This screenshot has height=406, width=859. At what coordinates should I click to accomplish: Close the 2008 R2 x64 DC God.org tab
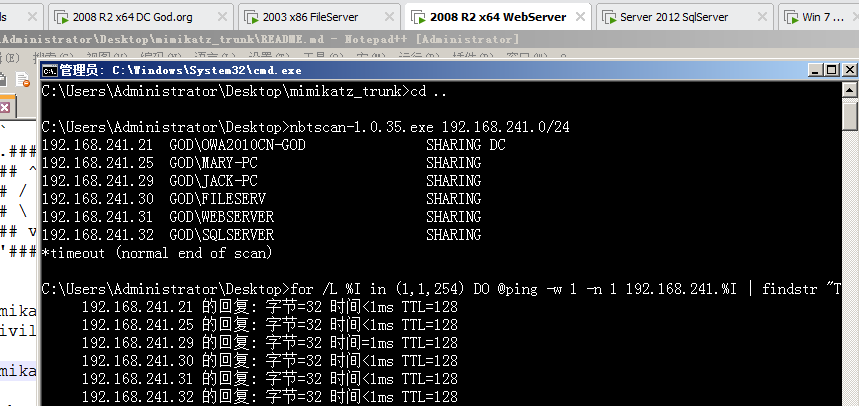pyautogui.click(x=219, y=17)
